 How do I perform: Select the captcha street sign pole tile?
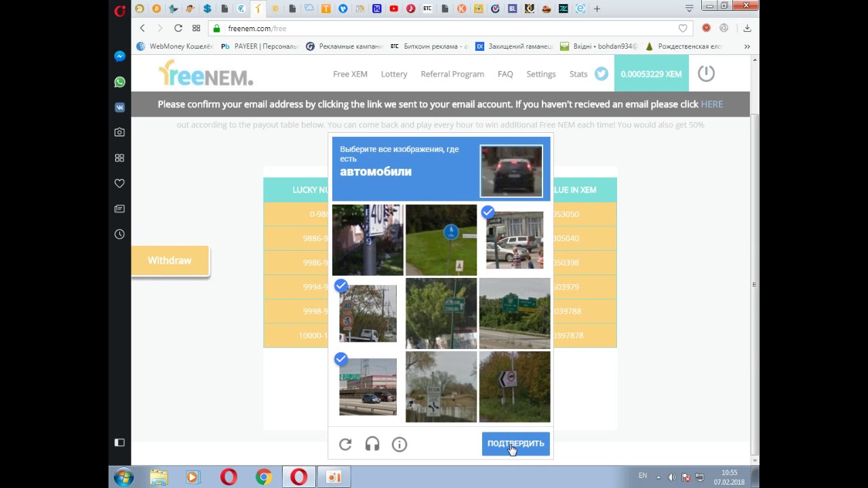pyautogui.click(x=368, y=240)
